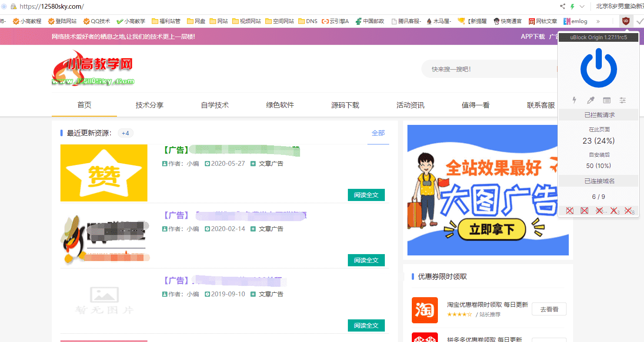
Task: Open the 木马屋- bookmark
Action: [439, 21]
